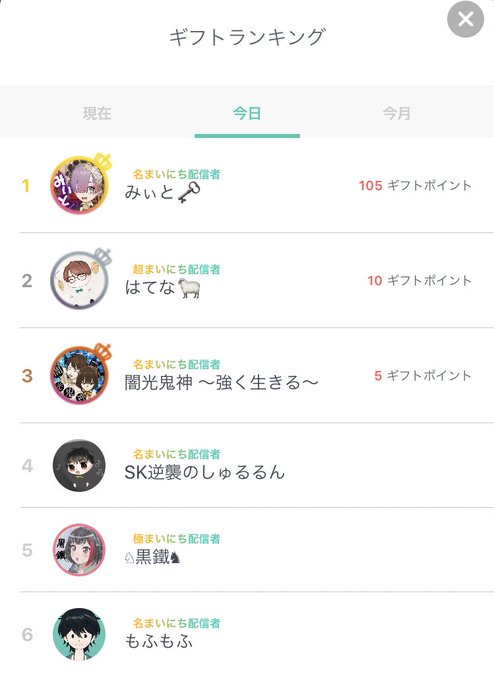The image size is (494, 680).
Task: Click 極まいにち配信者 badge above 黒鐵
Action: pyautogui.click(x=177, y=539)
